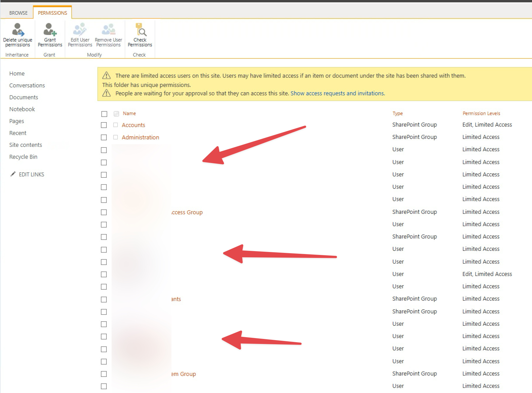Check the box for the Administration group
Image resolution: width=532 pixels, height=393 pixels.
(104, 137)
